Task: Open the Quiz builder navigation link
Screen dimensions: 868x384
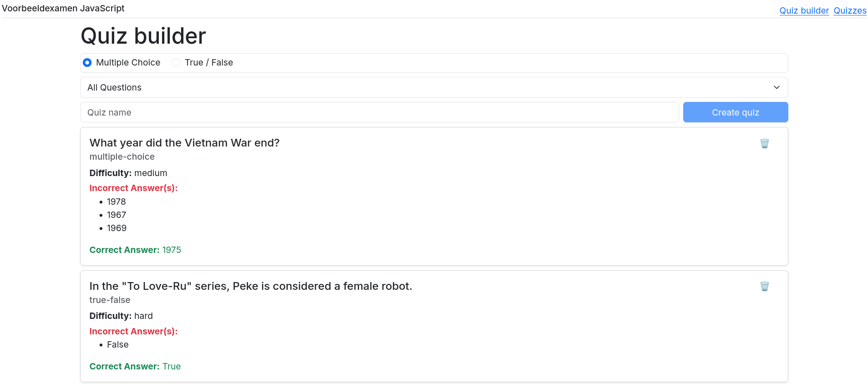Action: [804, 10]
